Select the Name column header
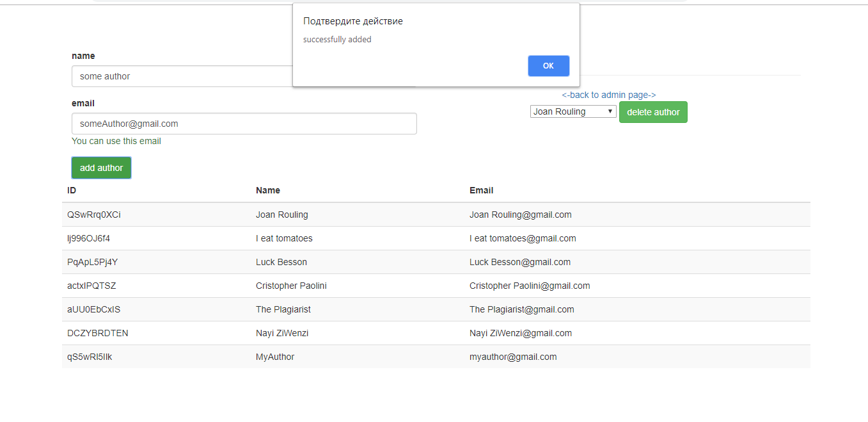Image resolution: width=868 pixels, height=422 pixels. coord(268,190)
